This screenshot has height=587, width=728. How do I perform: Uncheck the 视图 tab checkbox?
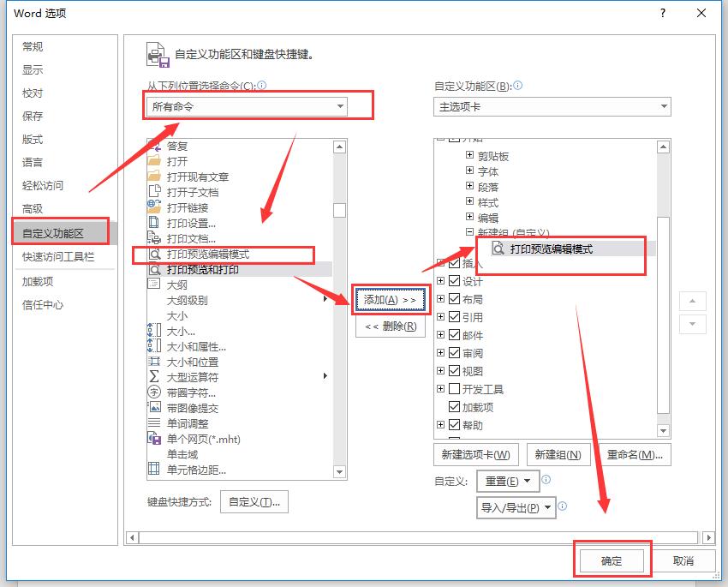point(453,369)
